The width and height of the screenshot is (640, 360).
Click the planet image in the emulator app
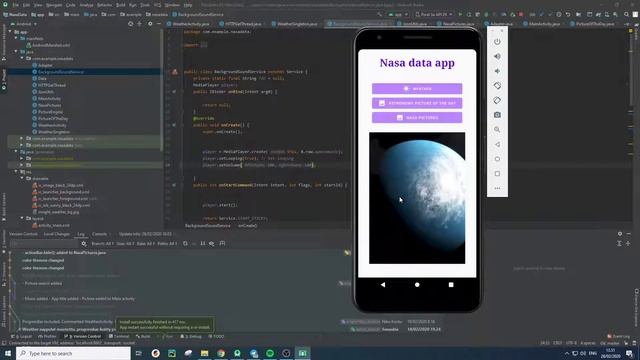pyautogui.click(x=417, y=198)
